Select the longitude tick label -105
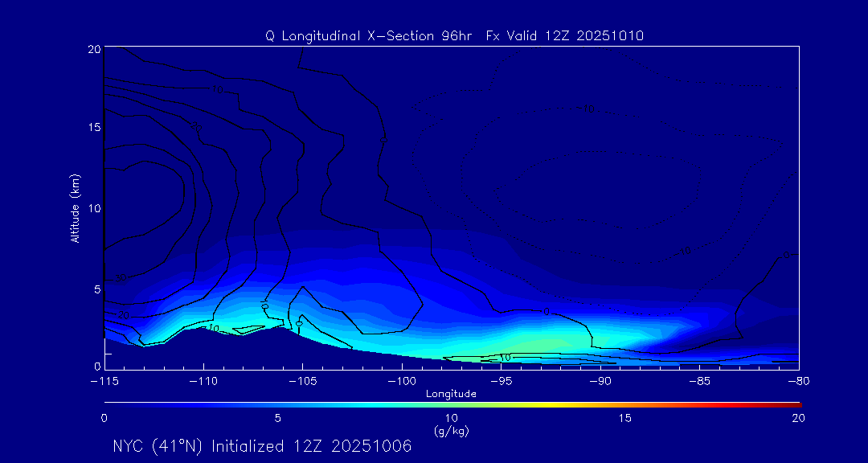This screenshot has width=868, height=463. [x=303, y=382]
